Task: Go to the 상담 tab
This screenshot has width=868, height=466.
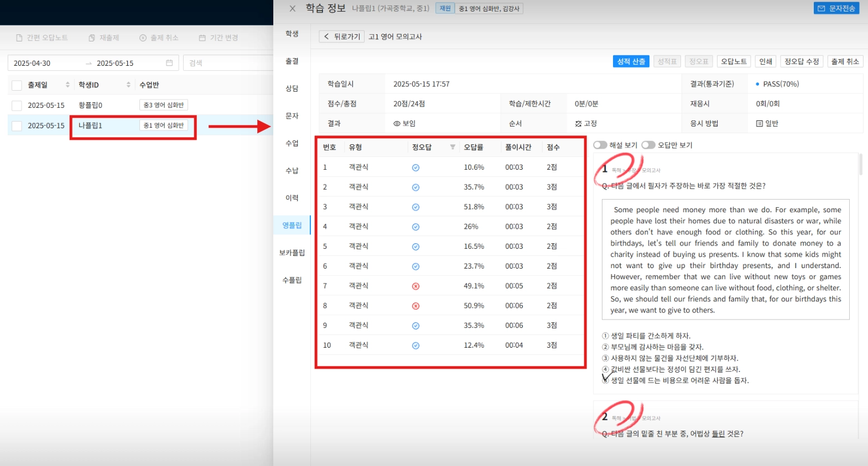Action: pos(292,88)
